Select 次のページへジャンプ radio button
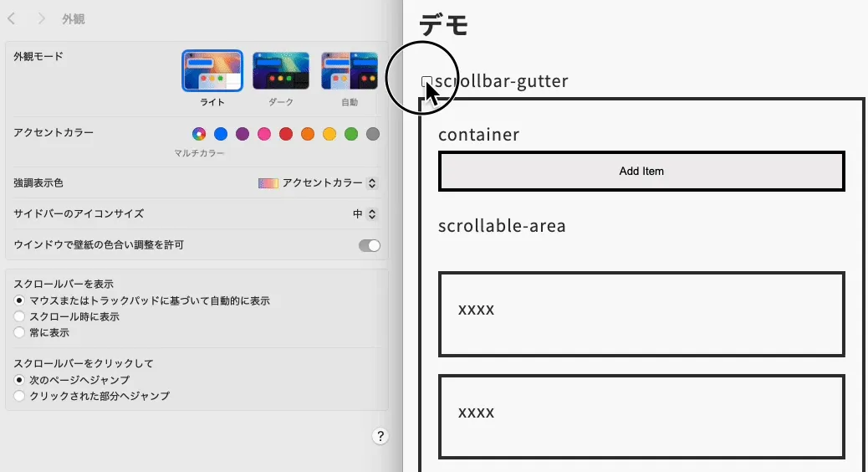This screenshot has width=868, height=472. point(19,380)
